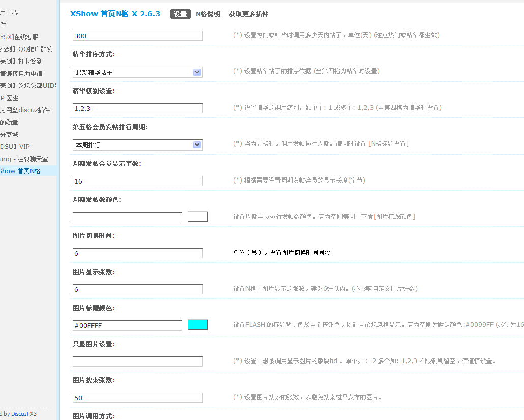
Task: Select the input field containing 300
Action: (x=136, y=36)
